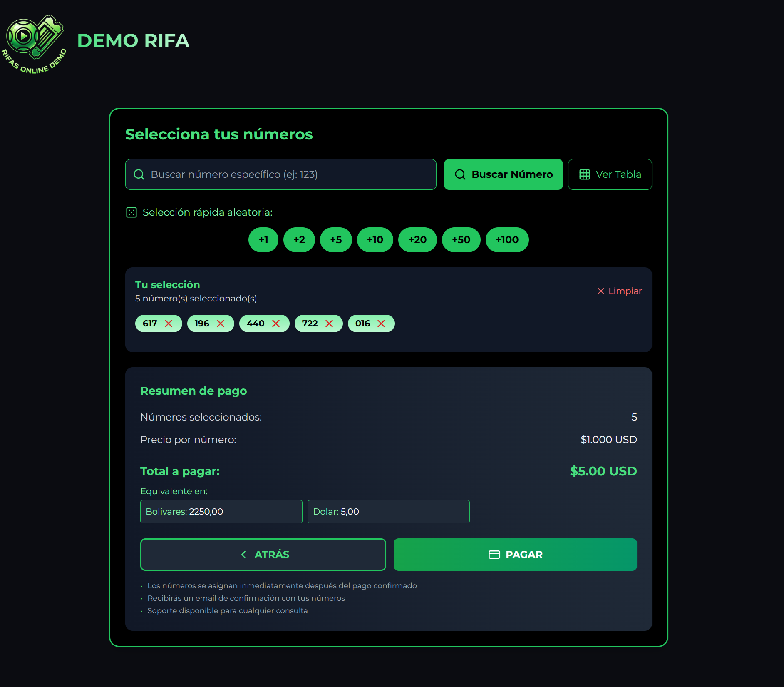The image size is (784, 687).
Task: Add 50 random numbers
Action: pos(461,240)
